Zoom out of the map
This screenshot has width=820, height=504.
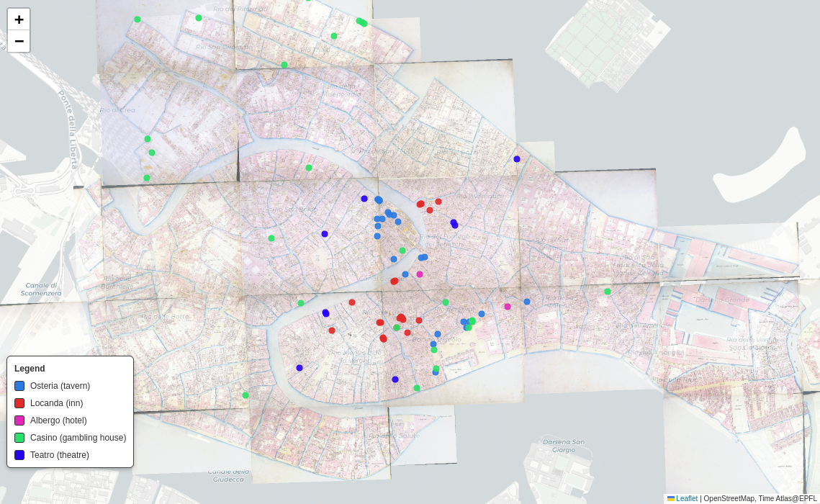click(19, 42)
